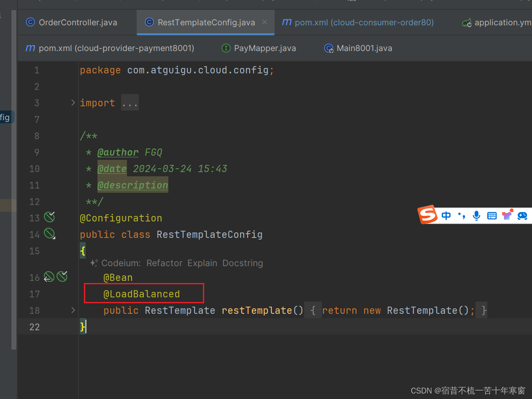
Task: Click the bean gutter icon beside line 14
Action: (x=49, y=233)
